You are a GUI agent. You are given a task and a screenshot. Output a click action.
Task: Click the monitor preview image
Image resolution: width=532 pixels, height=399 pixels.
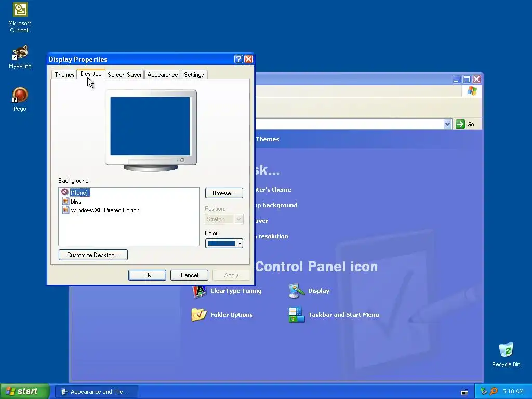pyautogui.click(x=151, y=130)
